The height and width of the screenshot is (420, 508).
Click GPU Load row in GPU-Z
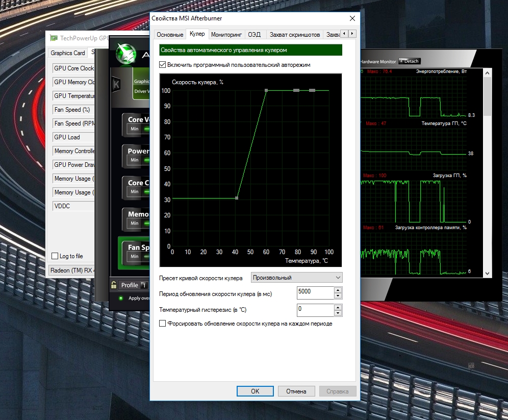coord(73,137)
